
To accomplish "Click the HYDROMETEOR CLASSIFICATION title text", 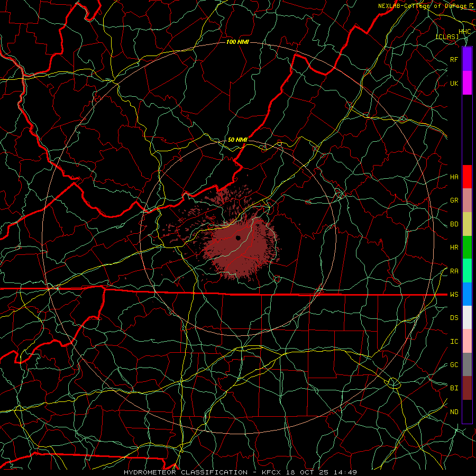I will coord(186,472).
